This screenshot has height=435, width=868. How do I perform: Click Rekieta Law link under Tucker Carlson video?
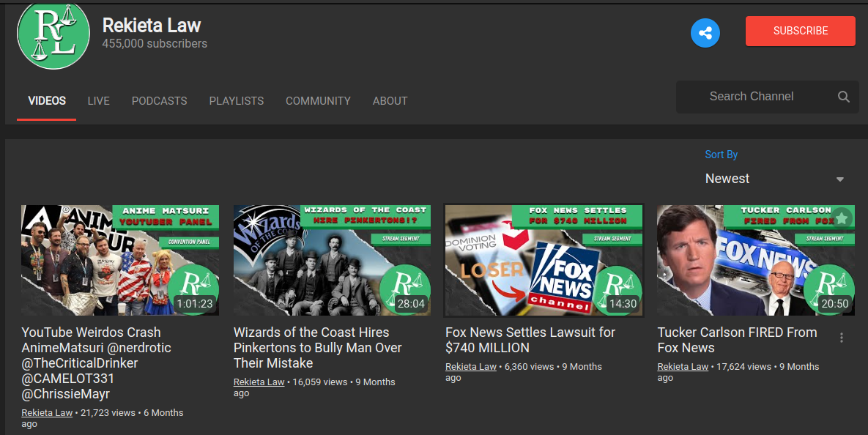[683, 366]
